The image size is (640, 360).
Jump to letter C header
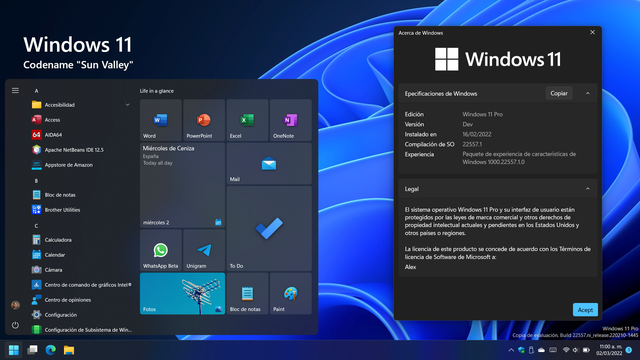tap(36, 226)
